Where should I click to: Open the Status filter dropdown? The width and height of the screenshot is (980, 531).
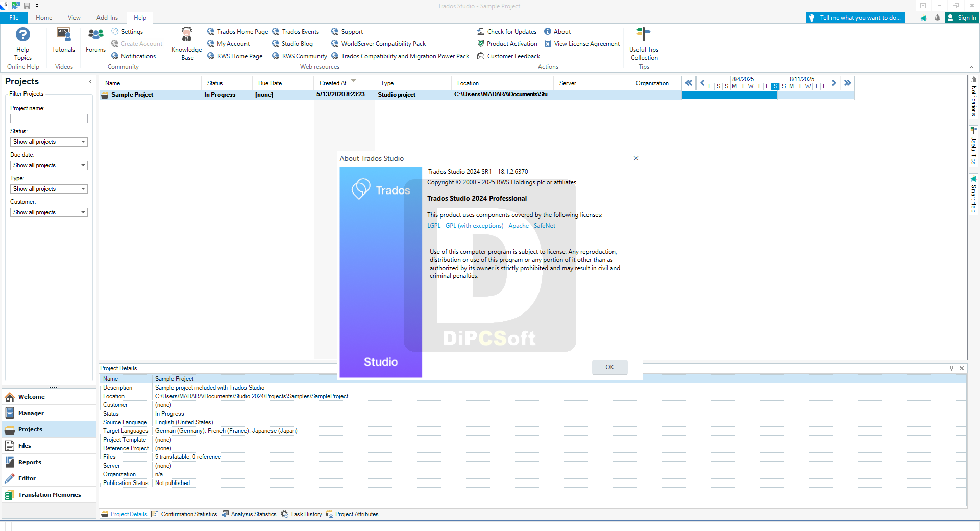click(49, 142)
